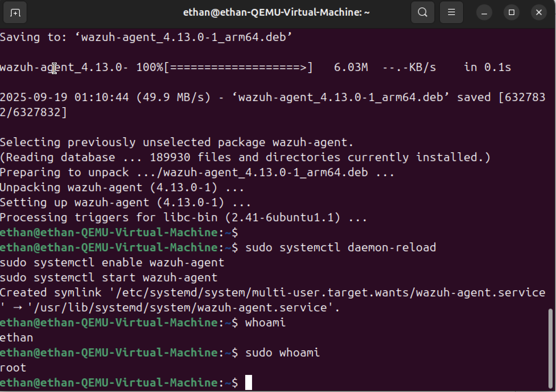The image size is (556, 392).
Task: Minimize the terminal window
Action: coord(484,13)
